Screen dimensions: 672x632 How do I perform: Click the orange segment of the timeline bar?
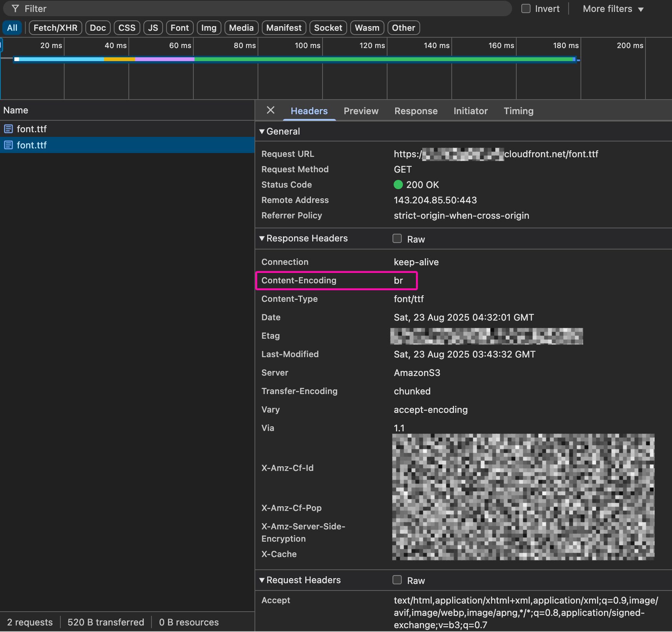(x=119, y=59)
